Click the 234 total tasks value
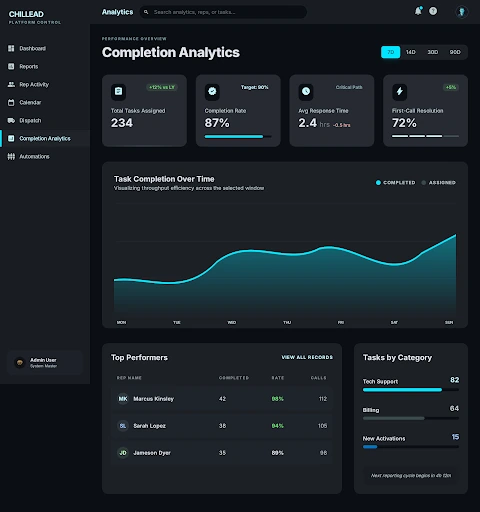The image size is (480, 512). [x=122, y=123]
